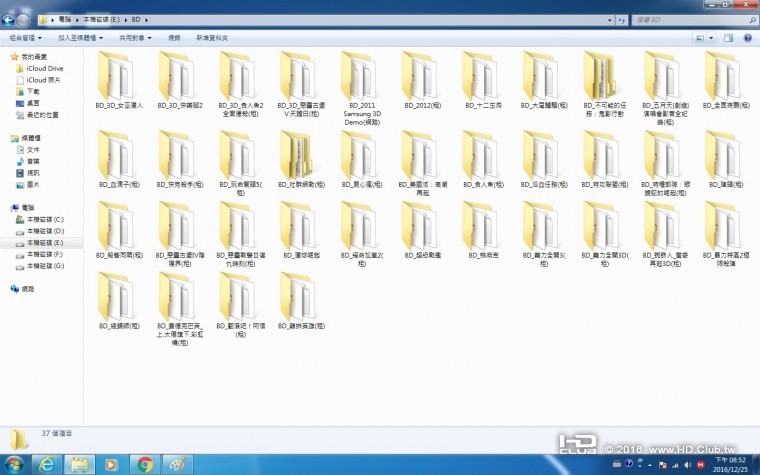The image size is (760, 475).
Task: Open the 加入至媒體櫃 dropdown
Action: [80, 38]
